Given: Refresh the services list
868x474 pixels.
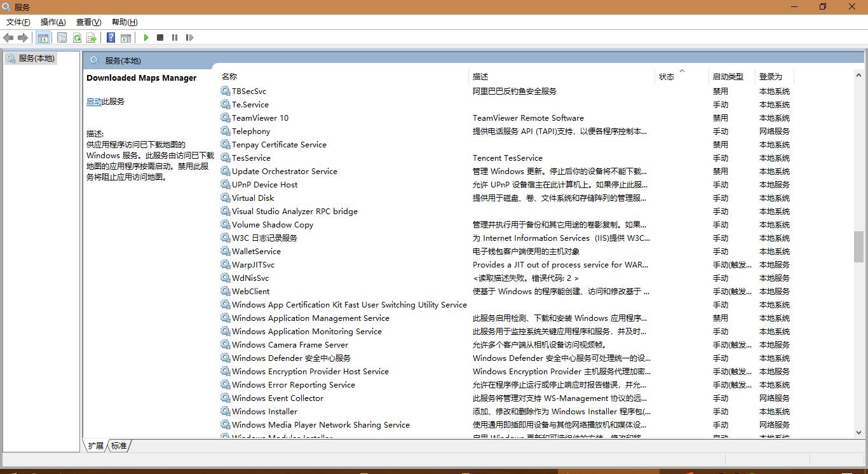Looking at the screenshot, I should pyautogui.click(x=77, y=37).
